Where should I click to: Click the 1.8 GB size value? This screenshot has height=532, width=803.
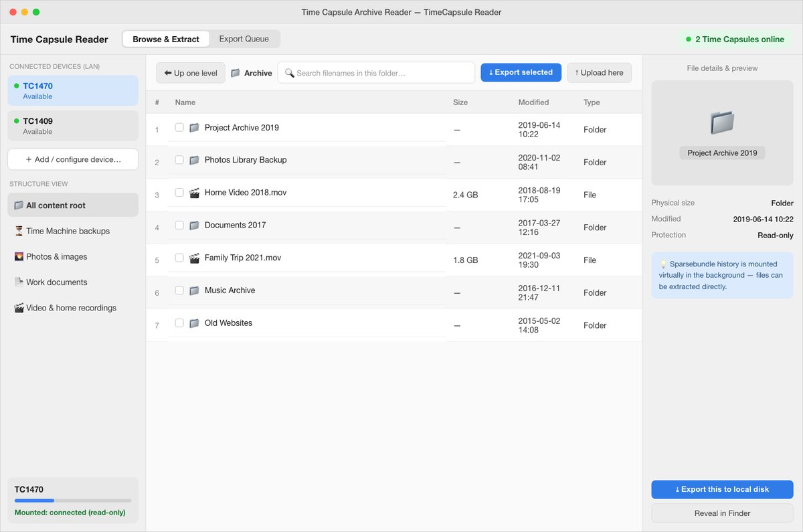point(466,260)
